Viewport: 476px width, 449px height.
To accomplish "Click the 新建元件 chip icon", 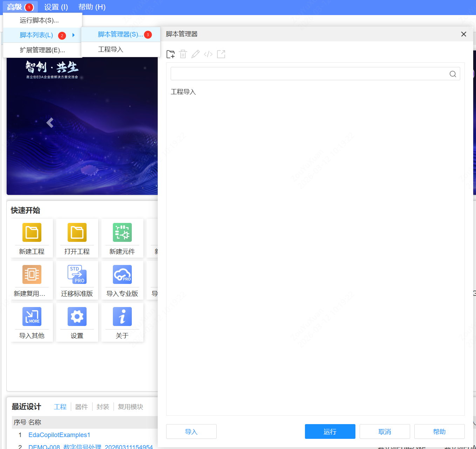I will [x=122, y=232].
